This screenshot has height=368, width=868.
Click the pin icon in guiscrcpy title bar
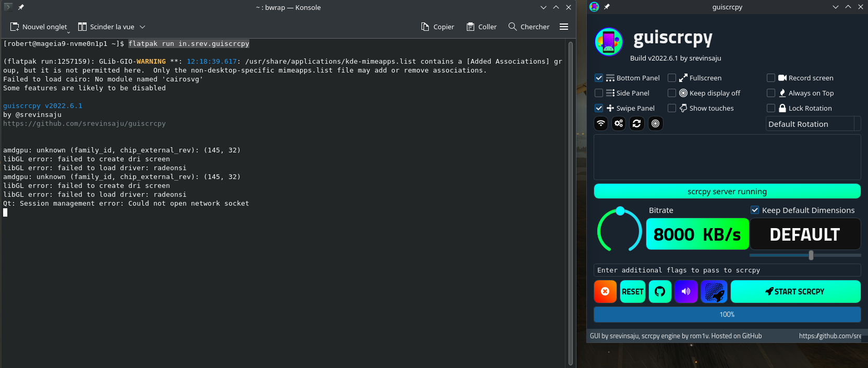[x=607, y=7]
